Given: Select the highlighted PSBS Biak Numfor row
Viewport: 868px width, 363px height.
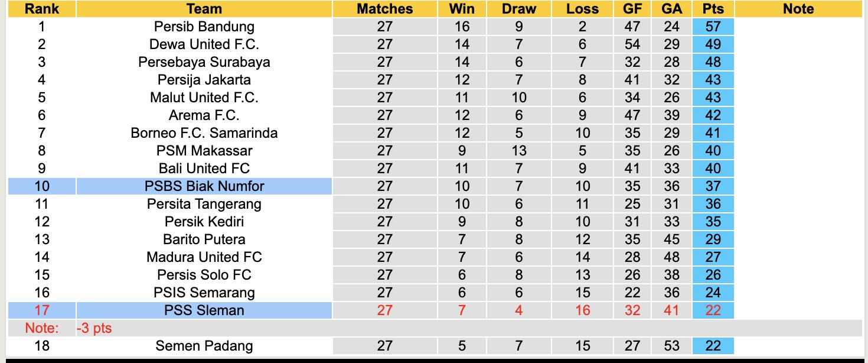Looking at the screenshot, I should click(204, 186).
